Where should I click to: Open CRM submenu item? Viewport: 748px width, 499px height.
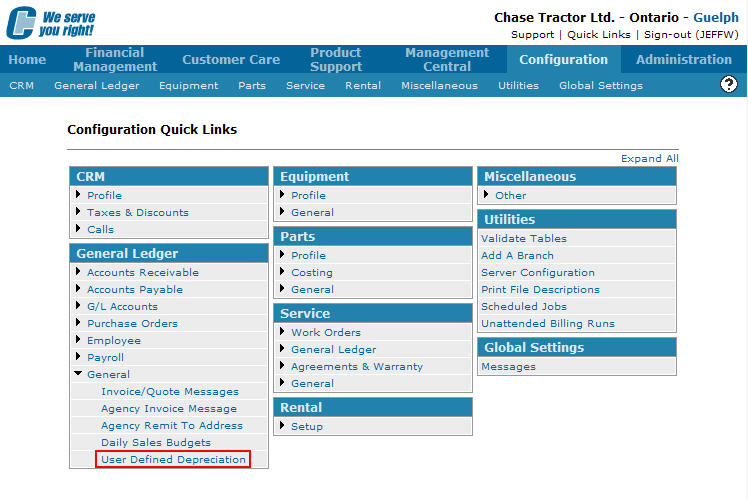(21, 85)
